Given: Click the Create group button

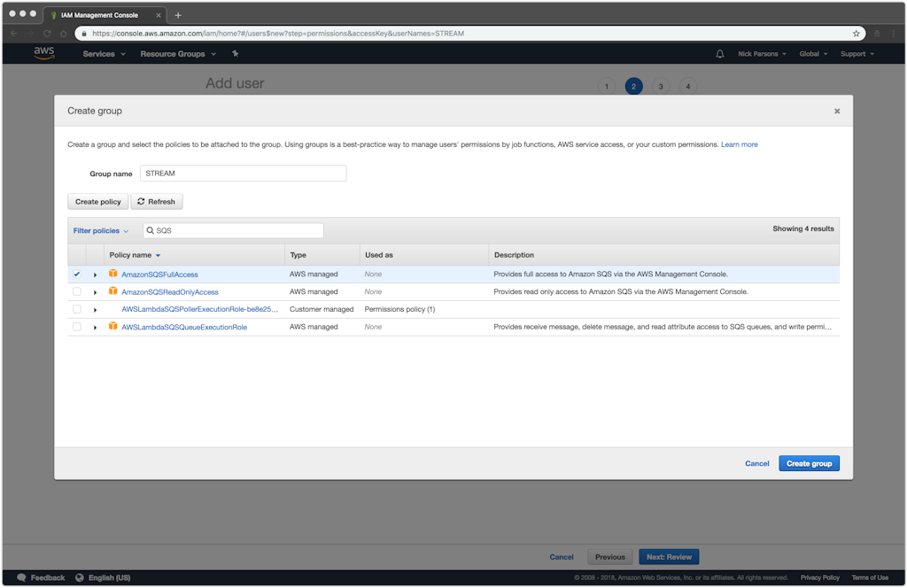Looking at the screenshot, I should point(809,463).
